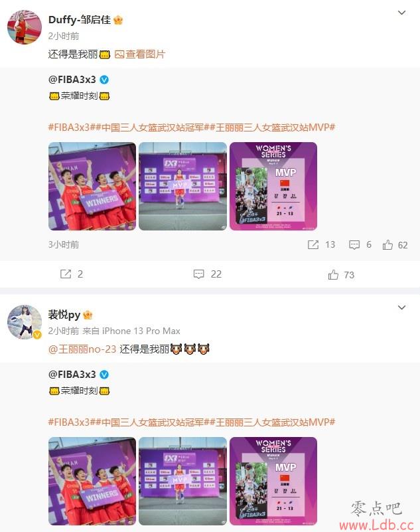Open WINNERS team photo thumbnail in first post
Viewport: 420px width, 532px height.
click(92, 186)
